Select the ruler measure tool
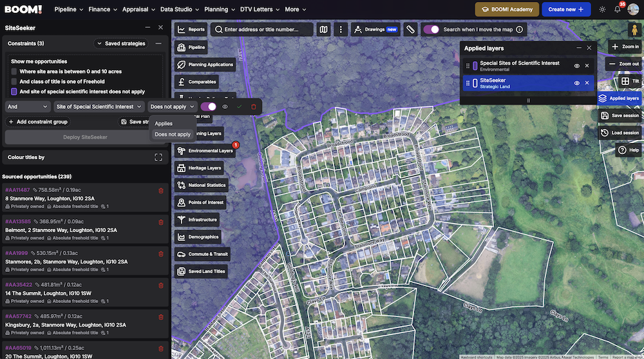The image size is (644, 359). (x=410, y=30)
